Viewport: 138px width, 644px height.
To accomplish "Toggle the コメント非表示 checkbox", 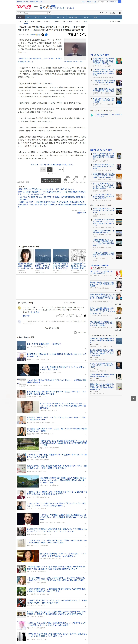I will pos(75,333).
